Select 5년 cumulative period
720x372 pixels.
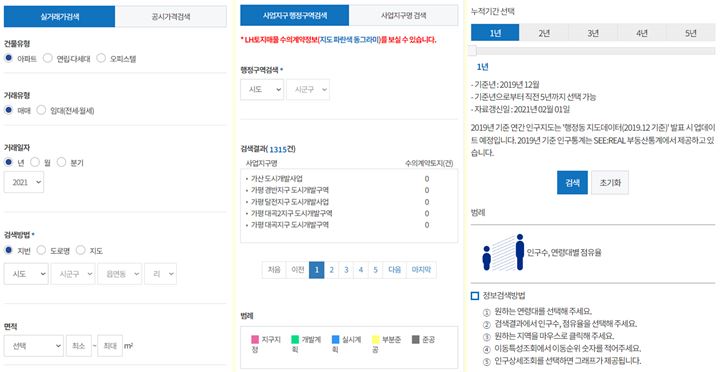[x=691, y=33]
